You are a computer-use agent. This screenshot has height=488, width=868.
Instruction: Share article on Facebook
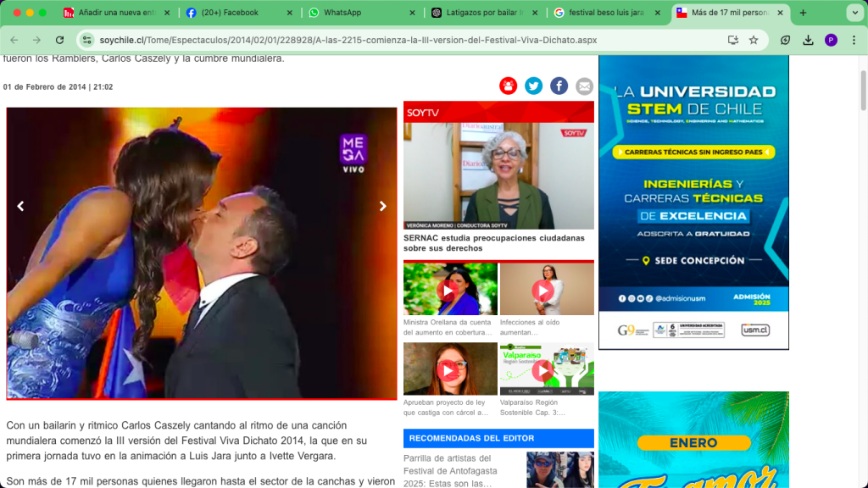pos(559,86)
